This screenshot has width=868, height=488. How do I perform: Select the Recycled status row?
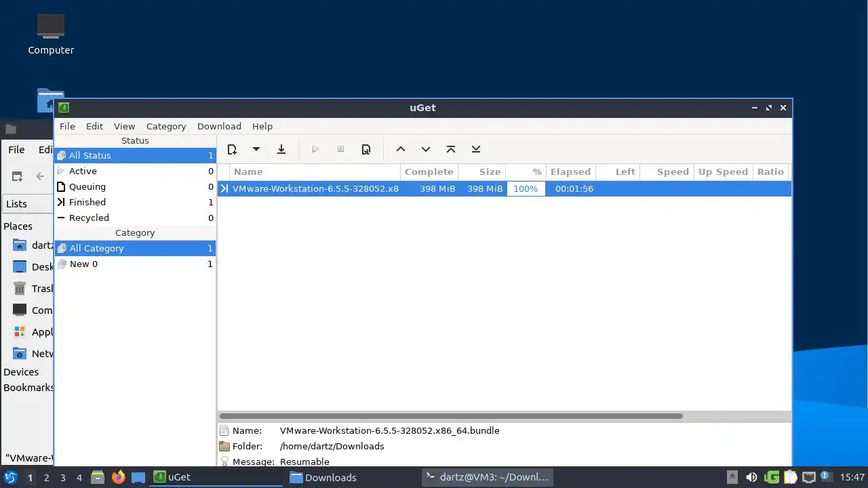click(x=135, y=218)
